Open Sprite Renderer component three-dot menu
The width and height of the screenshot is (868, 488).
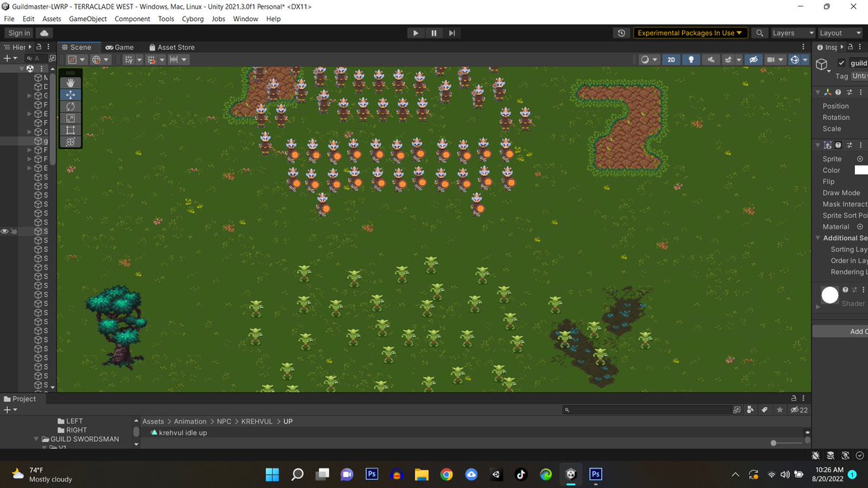861,145
